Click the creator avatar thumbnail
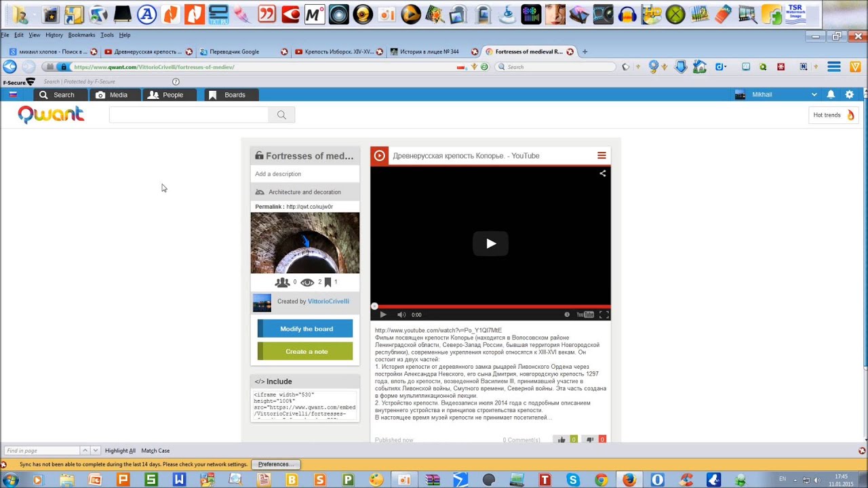Screen dimensions: 868x488 [262, 302]
